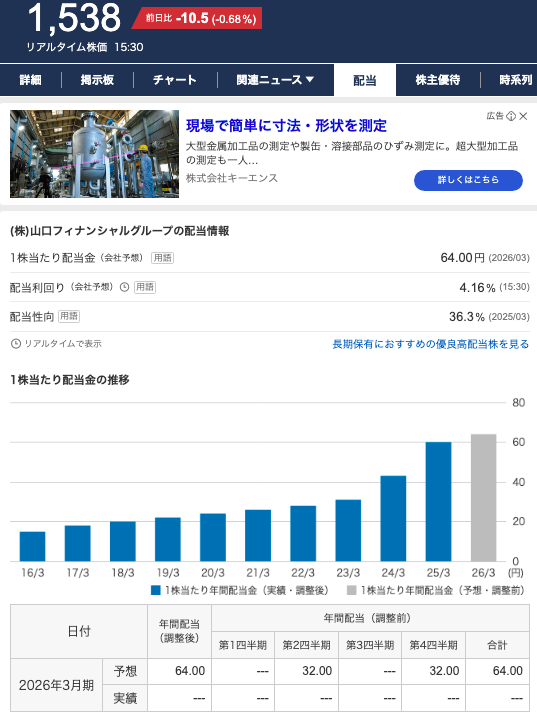
Task: Open the 用語 glossary badge for 1株当たり配当金
Action: [x=162, y=258]
